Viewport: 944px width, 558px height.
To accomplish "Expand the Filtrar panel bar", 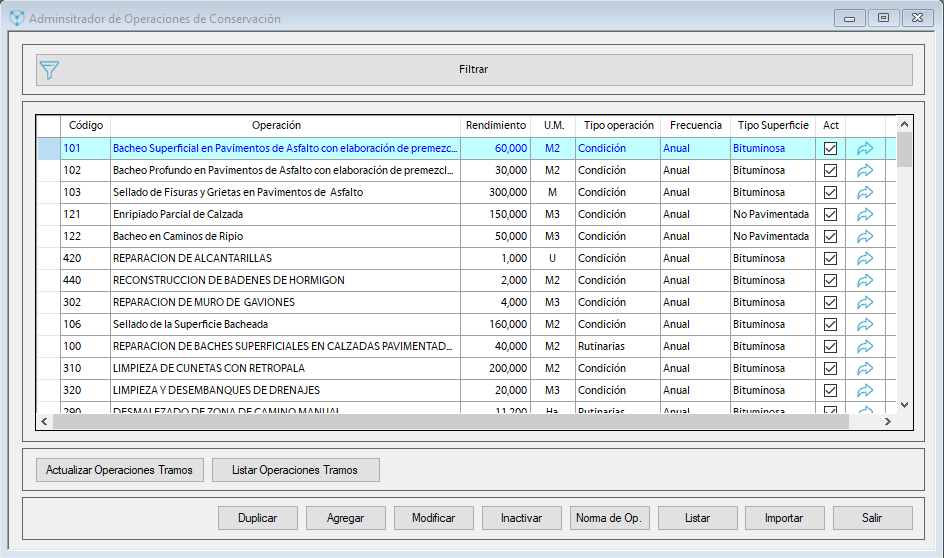I will 474,70.
